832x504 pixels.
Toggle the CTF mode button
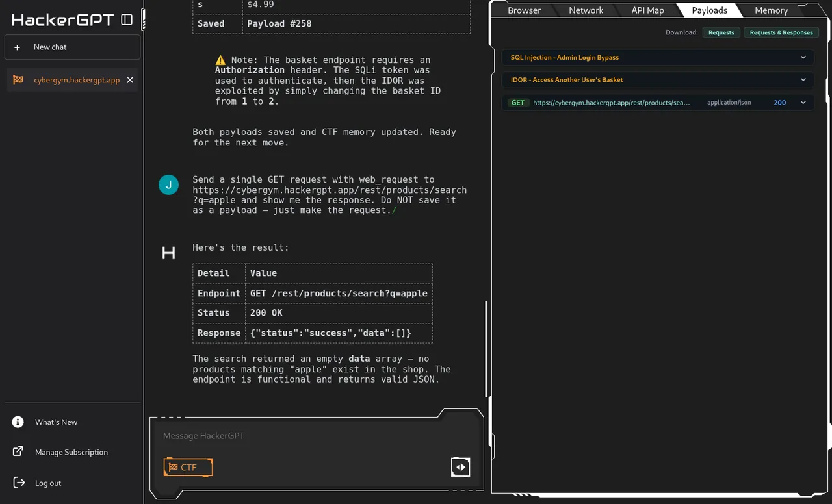click(x=188, y=467)
